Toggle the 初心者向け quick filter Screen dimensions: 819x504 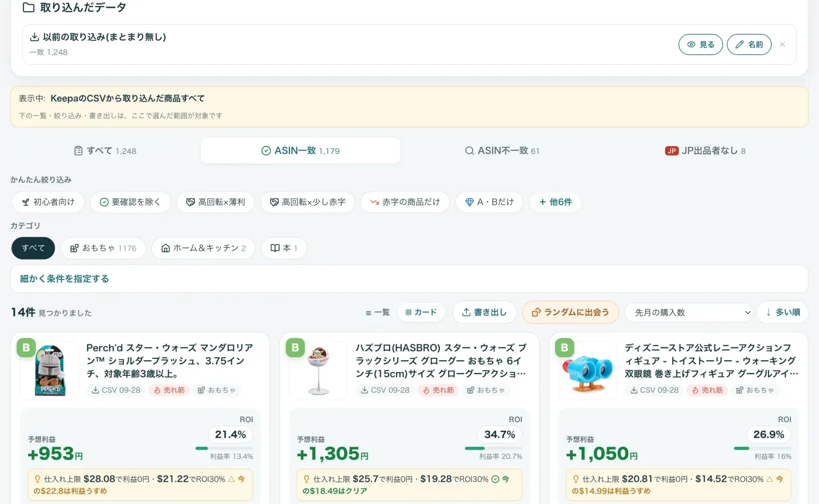[x=48, y=202]
